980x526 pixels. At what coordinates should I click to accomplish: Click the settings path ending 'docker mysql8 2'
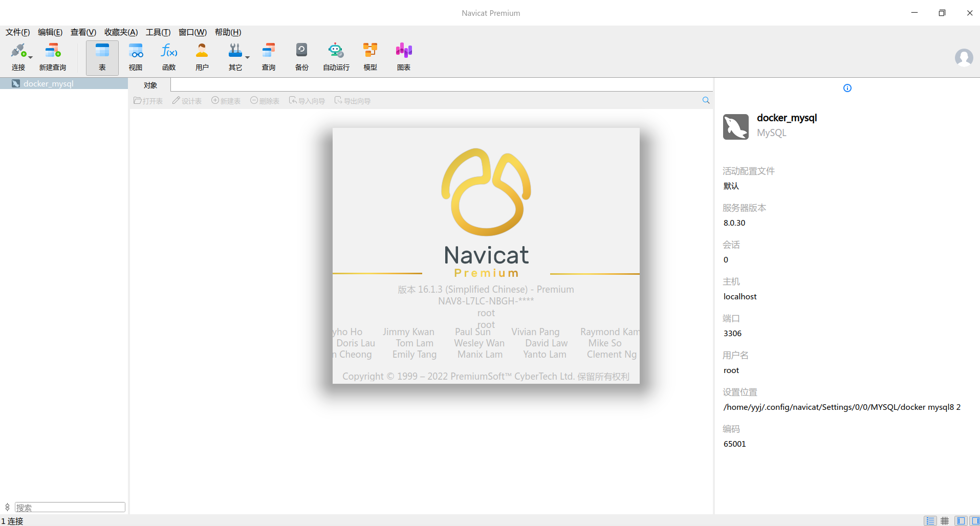pos(842,407)
